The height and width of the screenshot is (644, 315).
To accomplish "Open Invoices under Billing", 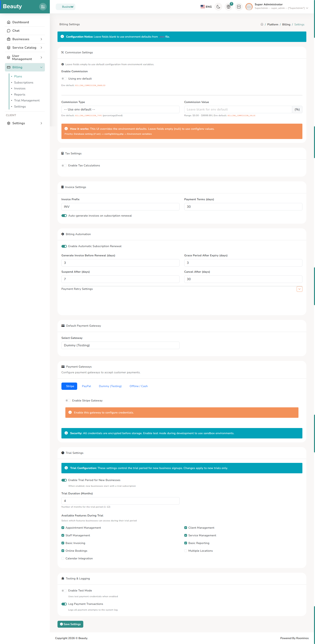I will [x=20, y=89].
